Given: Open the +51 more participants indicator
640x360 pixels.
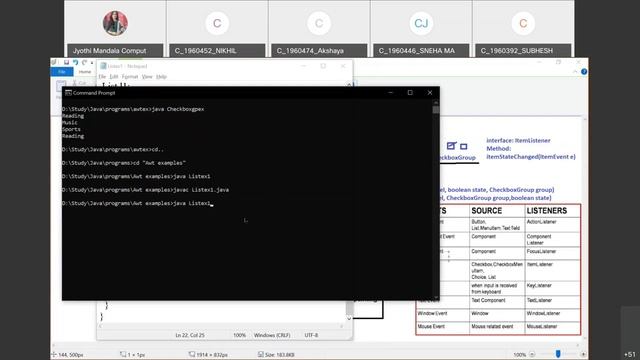Looking at the screenshot, I should pos(629,354).
